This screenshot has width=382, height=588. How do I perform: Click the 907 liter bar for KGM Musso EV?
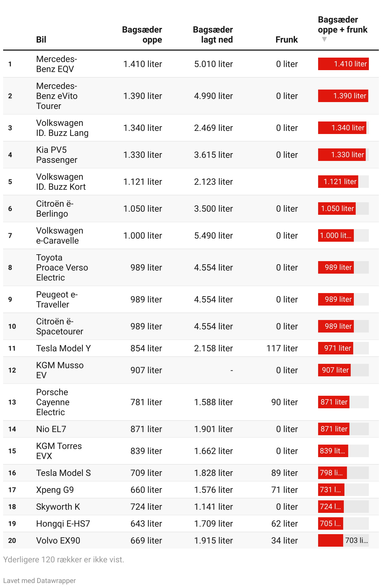click(x=334, y=370)
